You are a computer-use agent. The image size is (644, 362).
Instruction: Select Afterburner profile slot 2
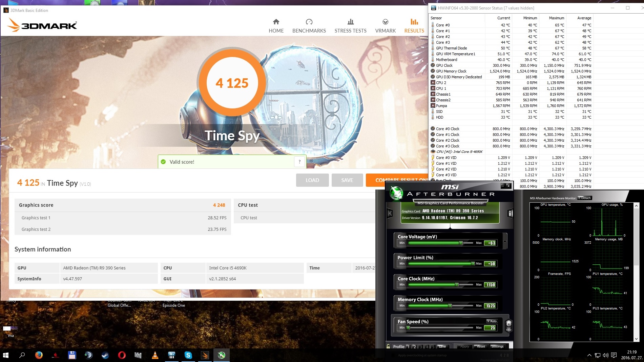(414, 346)
